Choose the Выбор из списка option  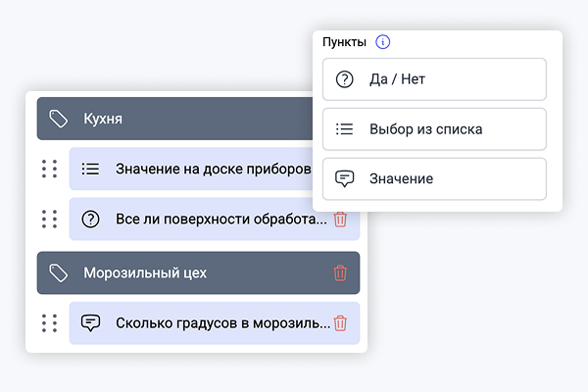pyautogui.click(x=433, y=129)
